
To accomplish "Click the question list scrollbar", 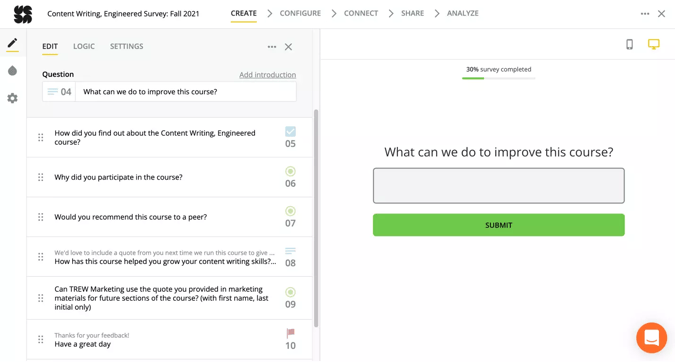I will coord(316,218).
